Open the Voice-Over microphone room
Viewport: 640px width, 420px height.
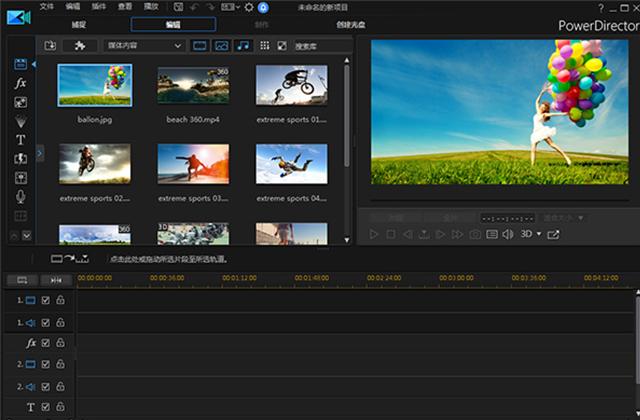pyautogui.click(x=20, y=196)
